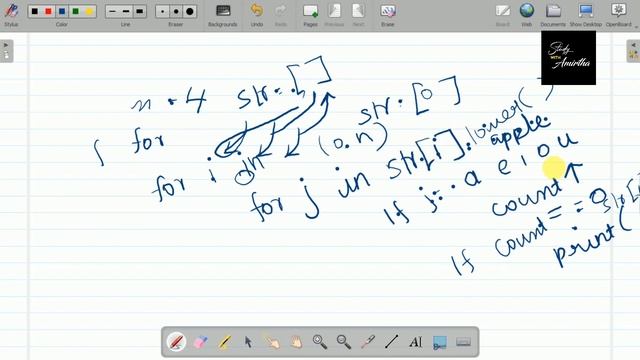This screenshot has width=640, height=360.
Task: Select the Interact pointing-finger tool
Action: pyautogui.click(x=272, y=342)
